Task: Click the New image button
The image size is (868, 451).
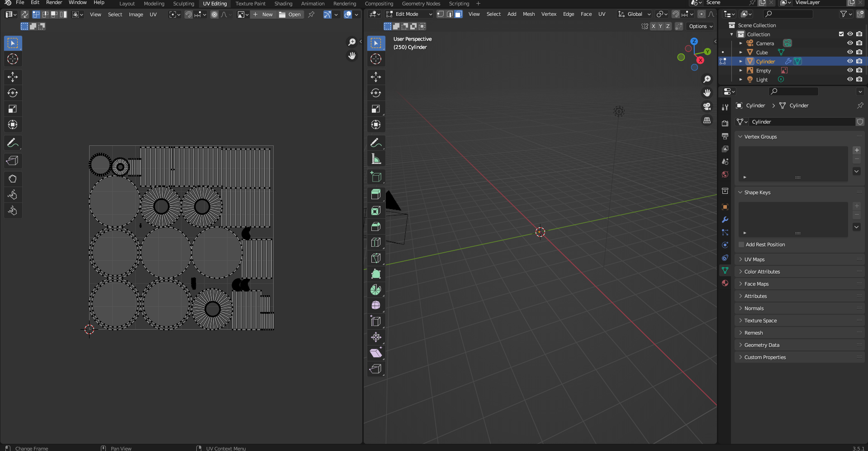Action: (x=263, y=14)
